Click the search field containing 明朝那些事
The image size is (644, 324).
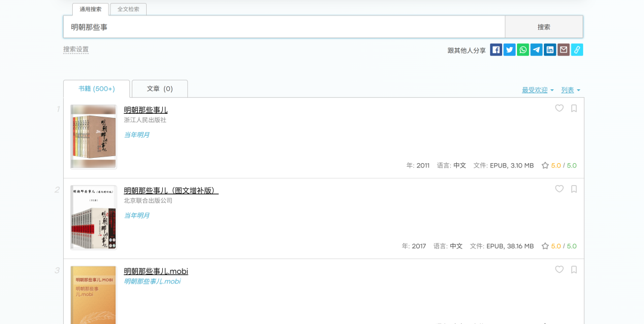[284, 27]
